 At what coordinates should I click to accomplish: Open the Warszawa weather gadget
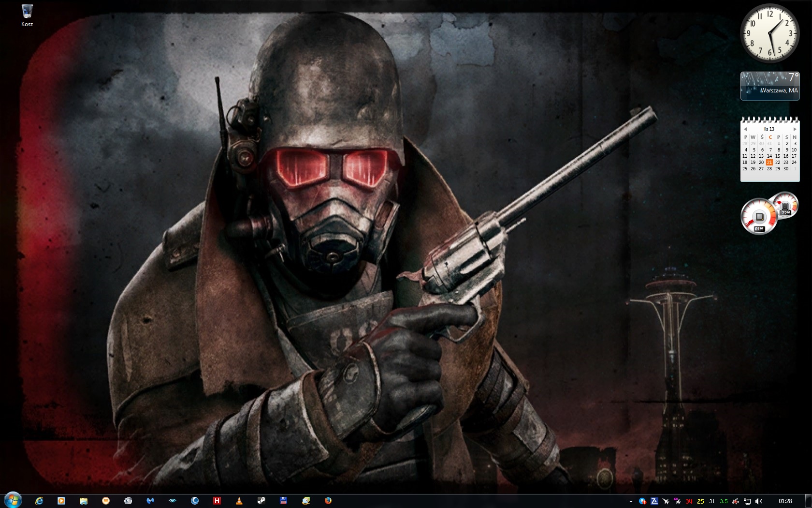pos(770,86)
